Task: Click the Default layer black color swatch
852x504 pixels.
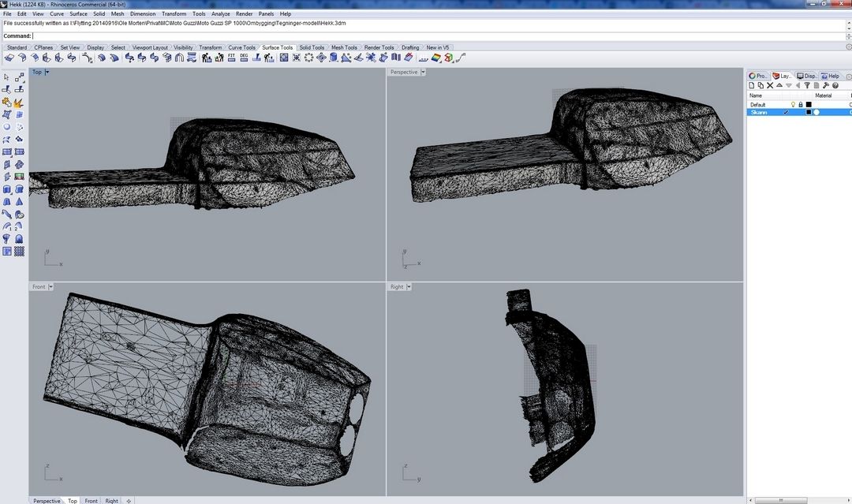Action: (x=809, y=104)
